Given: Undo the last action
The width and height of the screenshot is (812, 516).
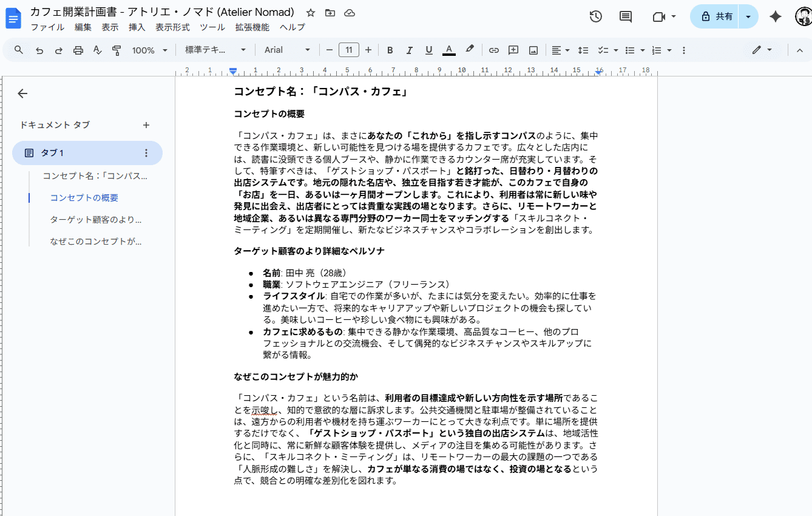Looking at the screenshot, I should [x=39, y=50].
